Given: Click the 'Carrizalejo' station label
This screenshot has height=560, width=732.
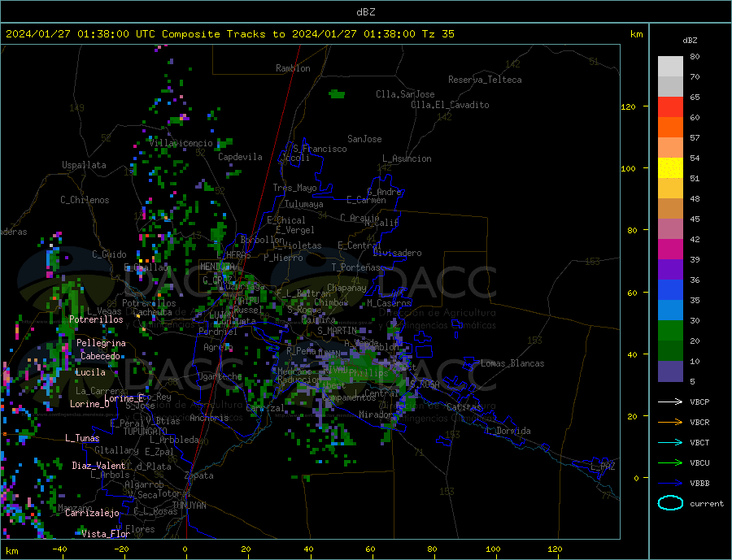Looking at the screenshot, I should point(92,514).
